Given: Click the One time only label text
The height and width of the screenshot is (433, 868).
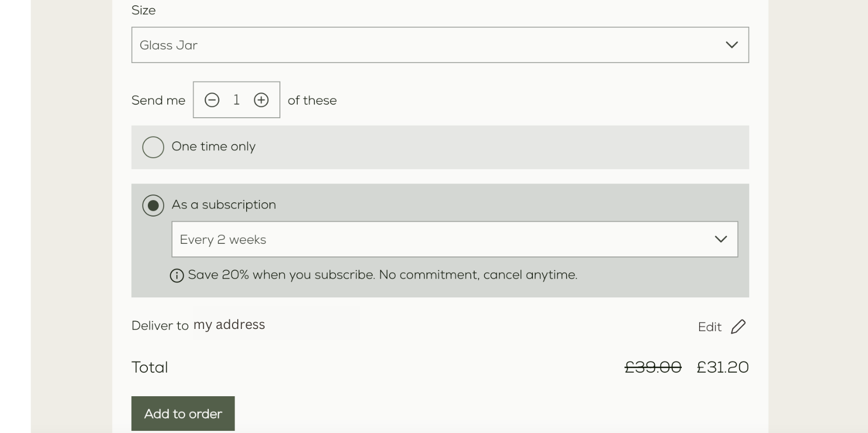Looking at the screenshot, I should click(x=214, y=147).
